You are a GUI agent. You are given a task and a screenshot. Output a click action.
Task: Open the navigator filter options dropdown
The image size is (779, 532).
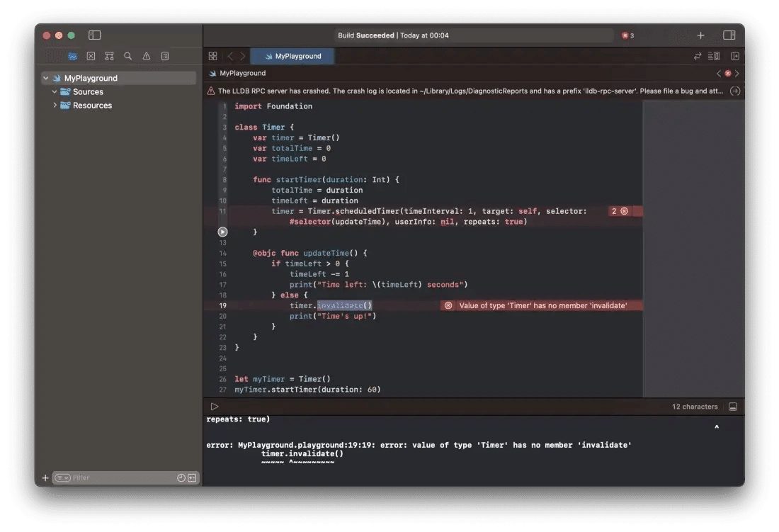point(62,478)
